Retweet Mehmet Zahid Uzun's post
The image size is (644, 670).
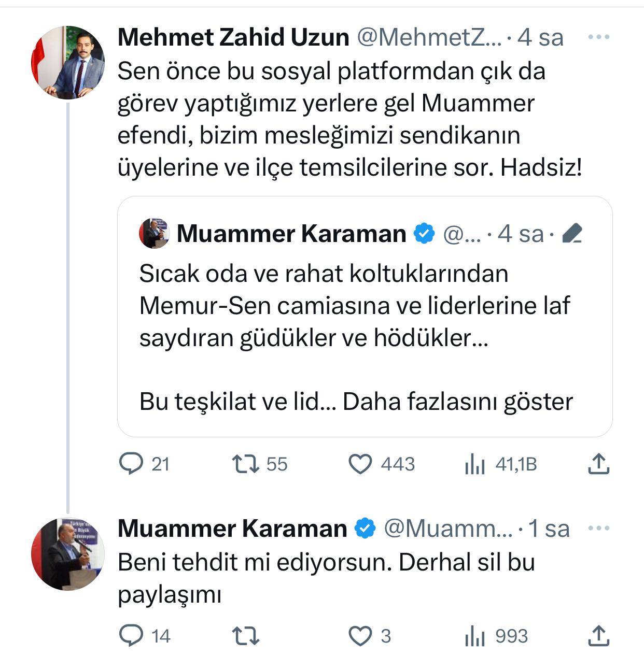point(245,464)
